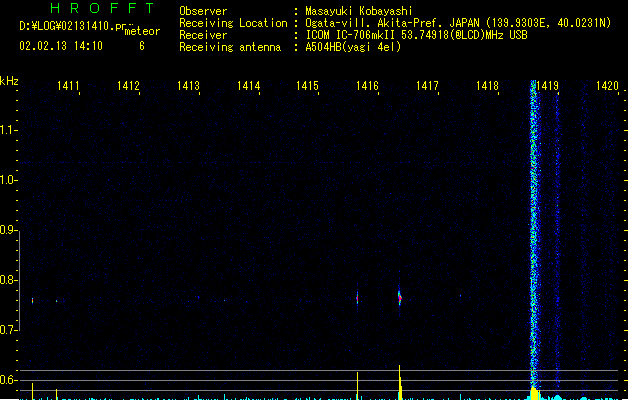Click the Receiver field label

point(203,35)
